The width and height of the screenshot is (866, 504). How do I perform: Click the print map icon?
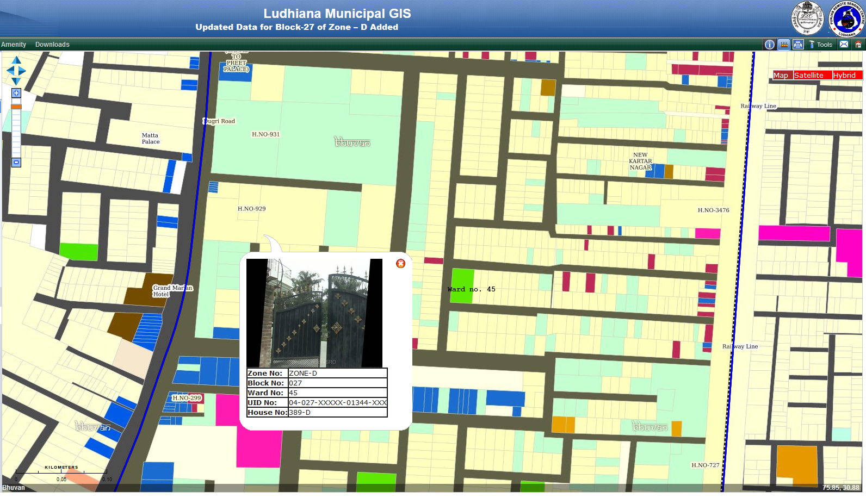[797, 45]
